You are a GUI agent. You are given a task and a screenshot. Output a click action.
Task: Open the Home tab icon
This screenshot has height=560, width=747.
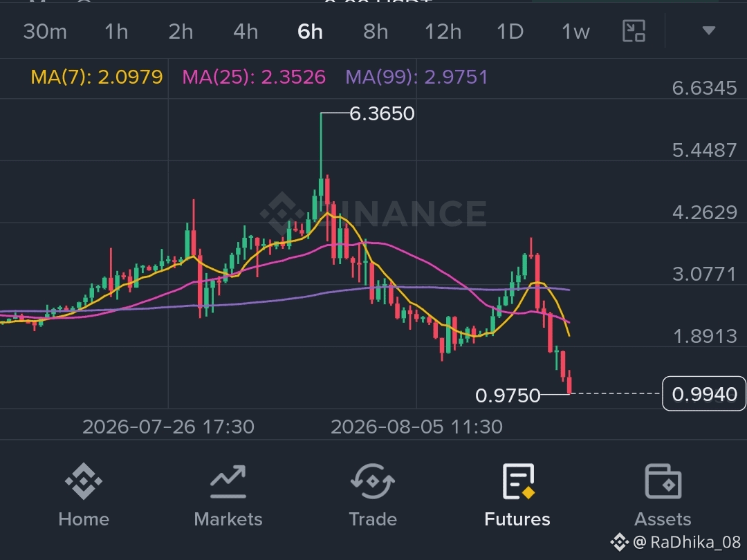tap(84, 481)
